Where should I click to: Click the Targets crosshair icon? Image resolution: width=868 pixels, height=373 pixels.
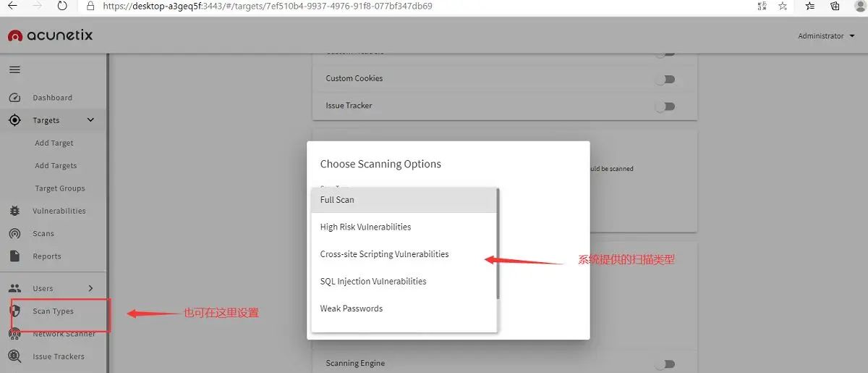(14, 120)
